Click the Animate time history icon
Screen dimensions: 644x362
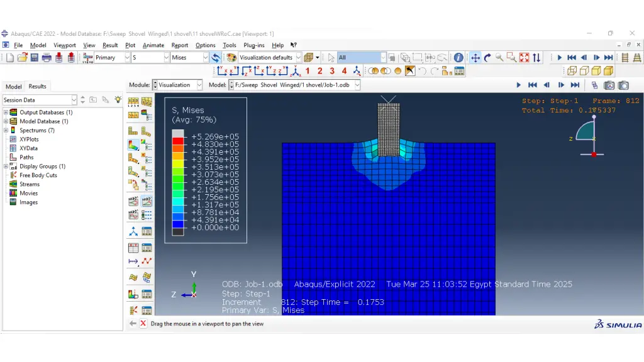147,201
